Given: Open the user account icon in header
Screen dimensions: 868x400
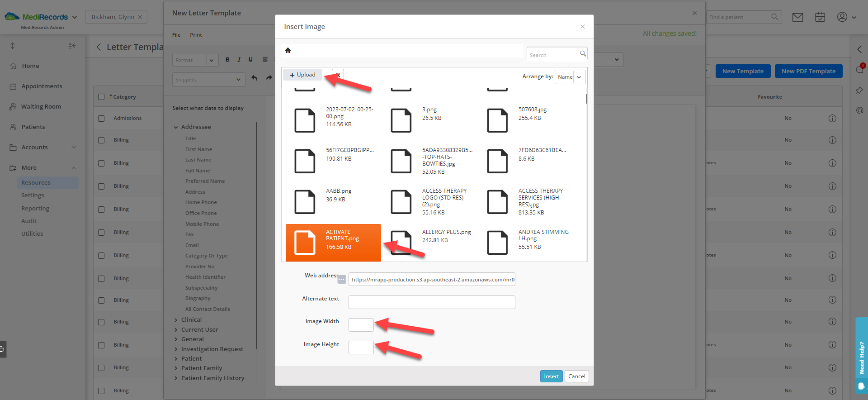Looking at the screenshot, I should pos(842,17).
